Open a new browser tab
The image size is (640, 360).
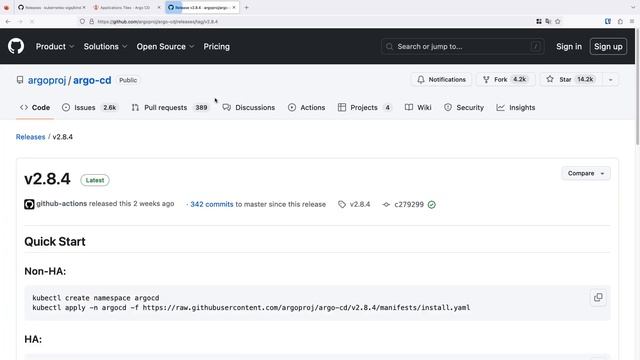pos(246,7)
